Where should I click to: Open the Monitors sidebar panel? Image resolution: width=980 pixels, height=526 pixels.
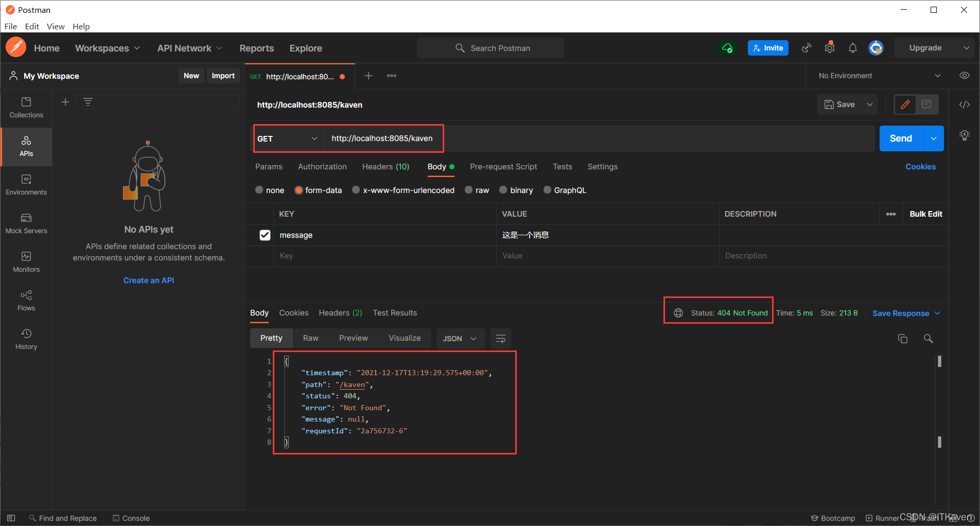point(26,262)
